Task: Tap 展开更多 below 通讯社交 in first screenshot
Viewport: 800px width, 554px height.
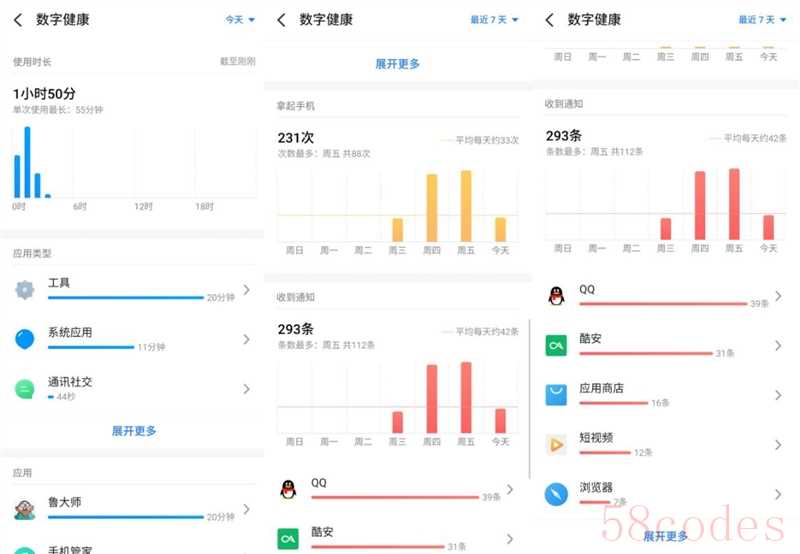Action: tap(134, 431)
